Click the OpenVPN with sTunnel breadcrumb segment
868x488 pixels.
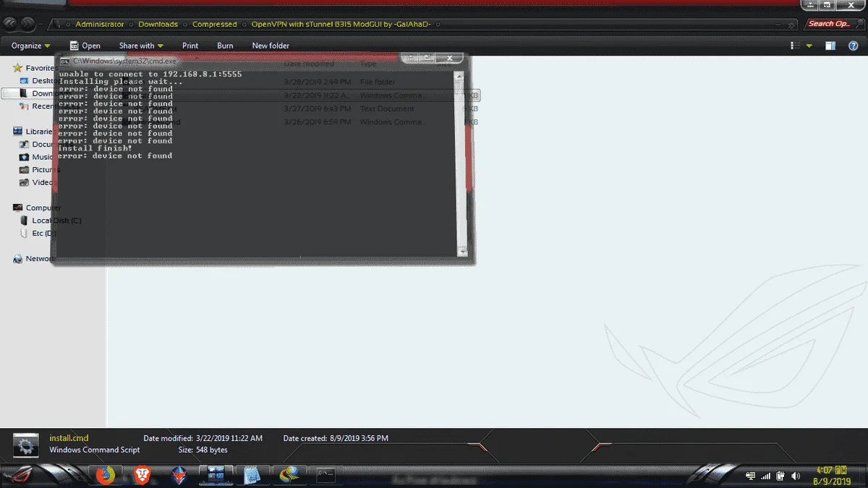point(341,24)
